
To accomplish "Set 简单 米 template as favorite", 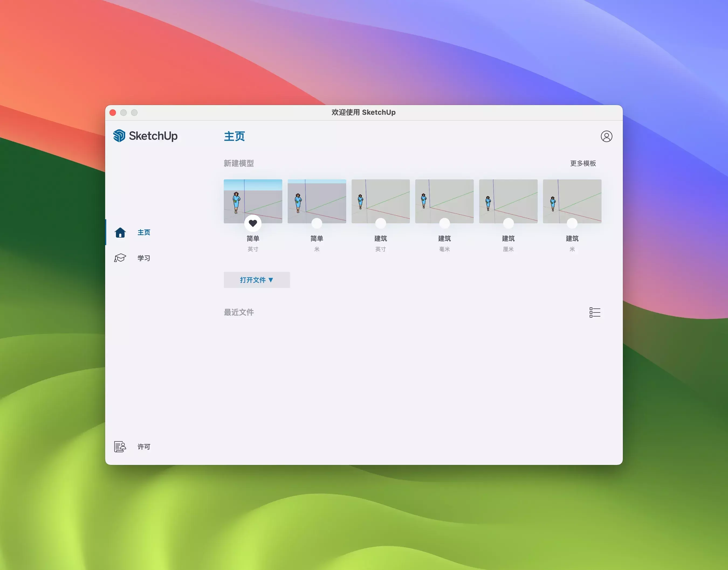I will [317, 223].
